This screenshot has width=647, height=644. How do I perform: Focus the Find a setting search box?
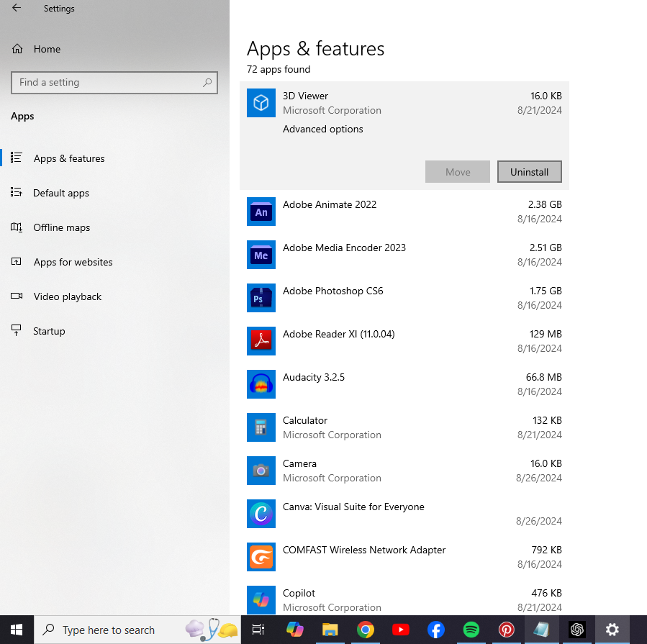tap(114, 83)
